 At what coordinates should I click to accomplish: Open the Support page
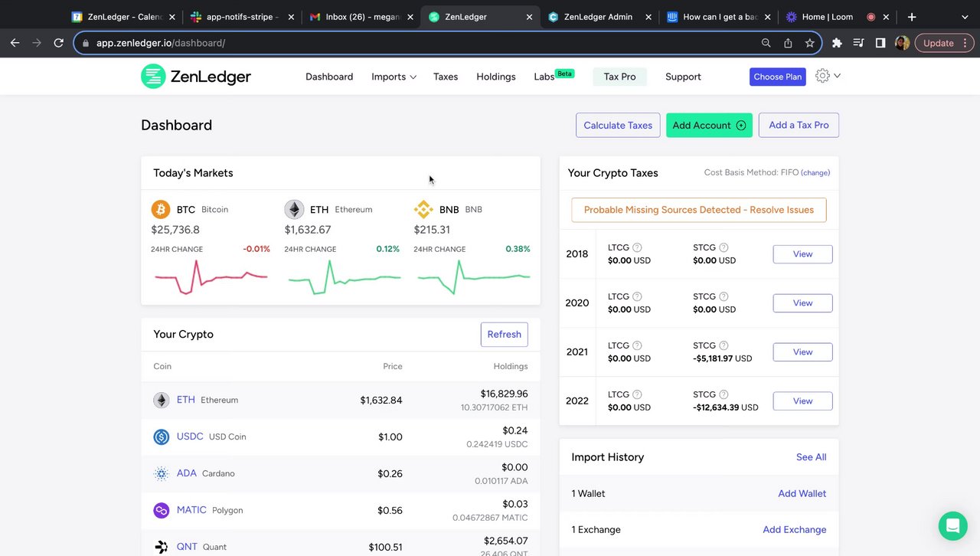click(683, 77)
